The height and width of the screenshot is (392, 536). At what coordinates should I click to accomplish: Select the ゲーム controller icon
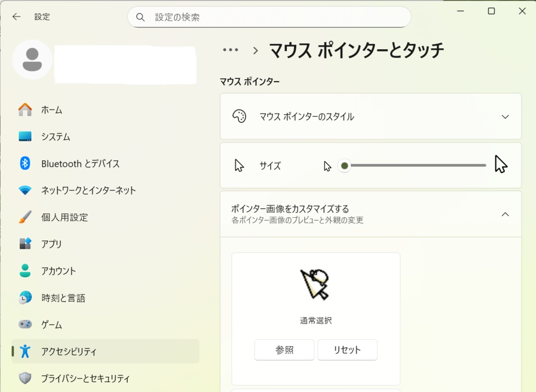point(25,324)
